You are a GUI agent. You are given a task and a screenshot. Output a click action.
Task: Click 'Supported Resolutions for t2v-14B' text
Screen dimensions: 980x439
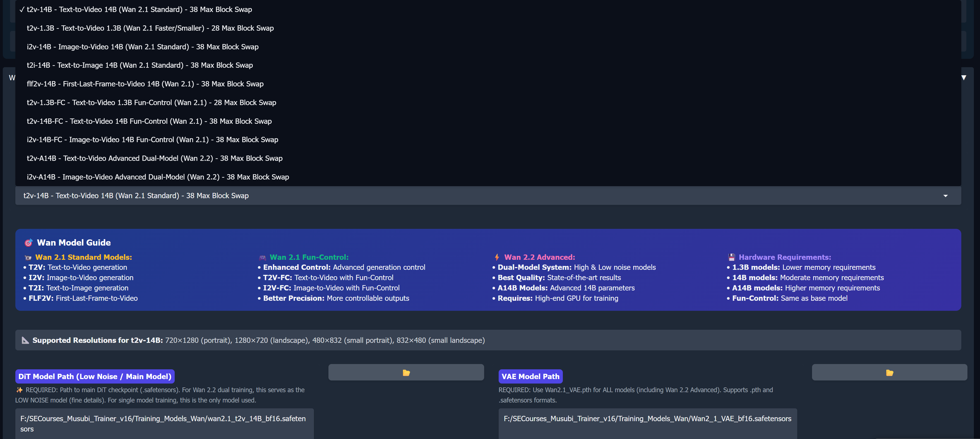click(97, 340)
